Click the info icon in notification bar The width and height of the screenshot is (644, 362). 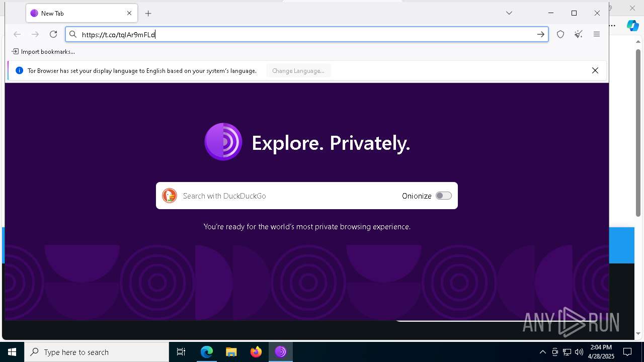pyautogui.click(x=19, y=71)
